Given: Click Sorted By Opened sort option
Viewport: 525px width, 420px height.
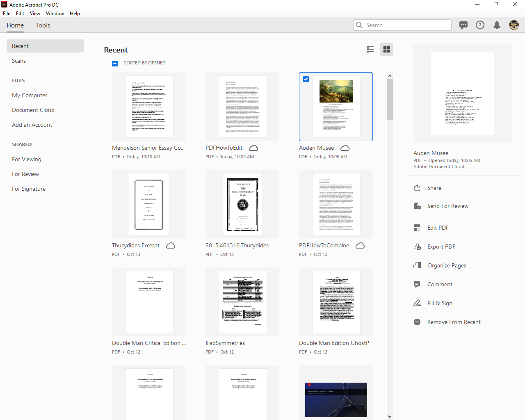Looking at the screenshot, I should click(145, 63).
